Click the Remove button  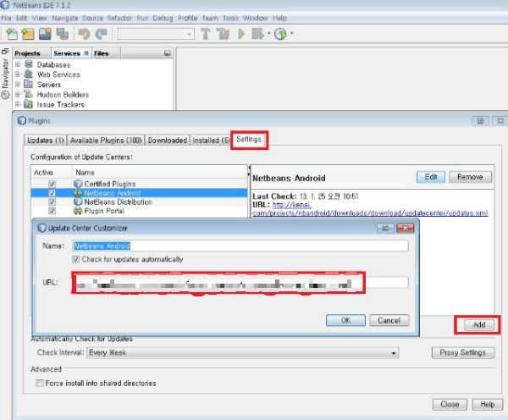(470, 177)
